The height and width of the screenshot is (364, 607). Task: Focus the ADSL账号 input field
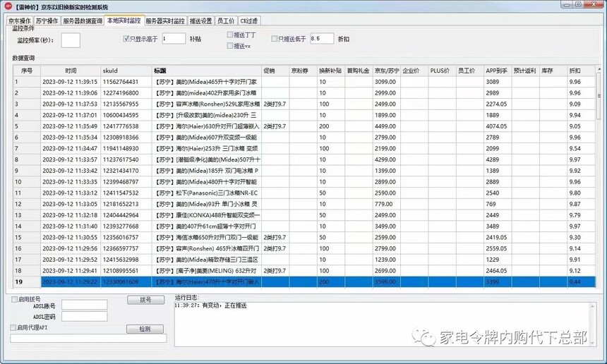(x=85, y=305)
